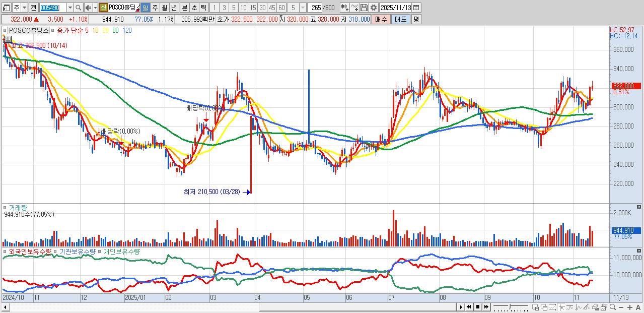Expand the upper-right arrow of volume panel
This screenshot has height=313, width=644.
pyautogui.click(x=639, y=208)
